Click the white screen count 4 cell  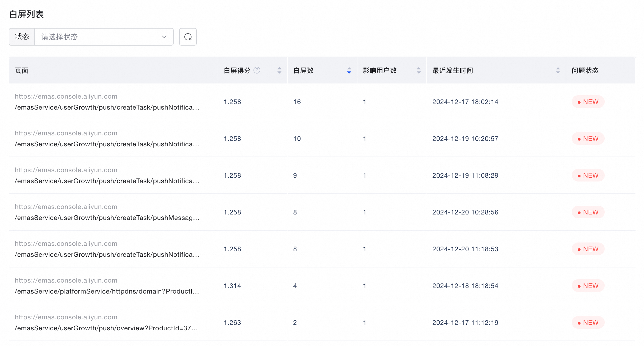point(295,286)
